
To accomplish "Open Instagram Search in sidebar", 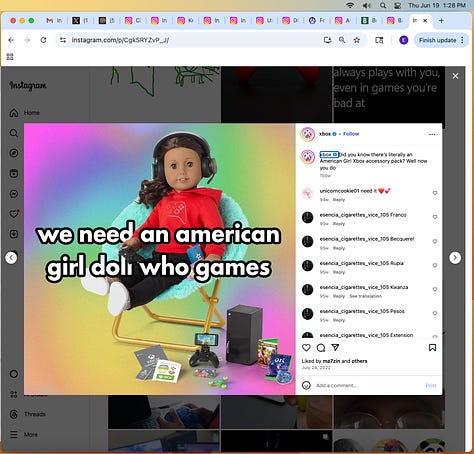I will pos(14,133).
